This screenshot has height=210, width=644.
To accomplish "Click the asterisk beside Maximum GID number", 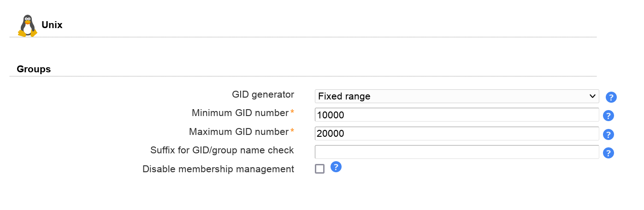I will [x=292, y=131].
